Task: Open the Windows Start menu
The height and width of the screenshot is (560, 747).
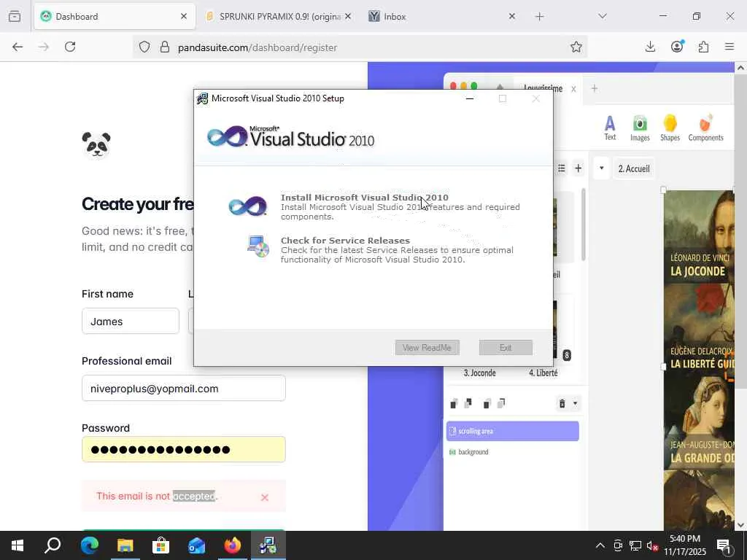Action: coord(18,545)
